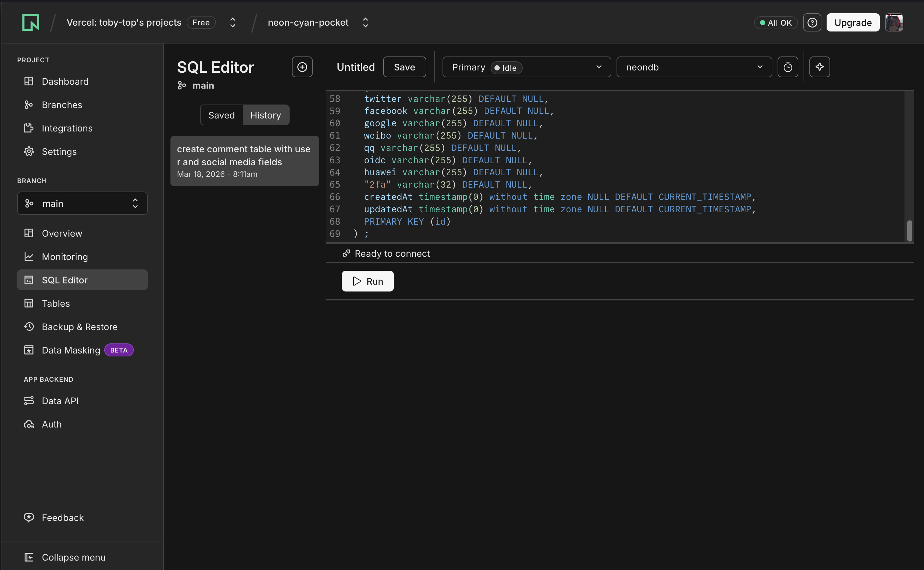Image resolution: width=924 pixels, height=570 pixels.
Task: Open Backup & Restore
Action: click(82, 327)
